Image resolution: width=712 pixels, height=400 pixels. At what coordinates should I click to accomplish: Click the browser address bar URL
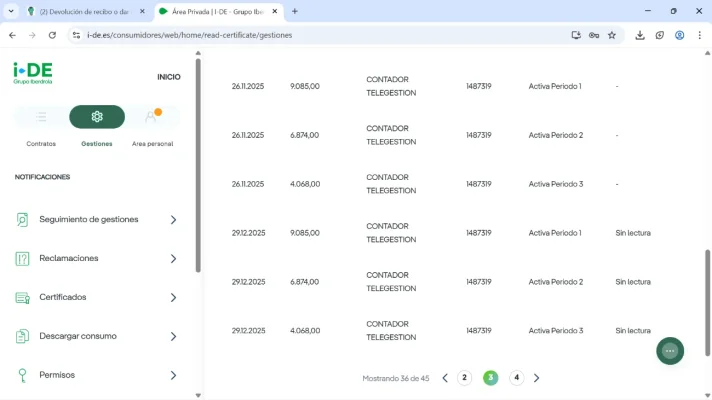point(189,35)
